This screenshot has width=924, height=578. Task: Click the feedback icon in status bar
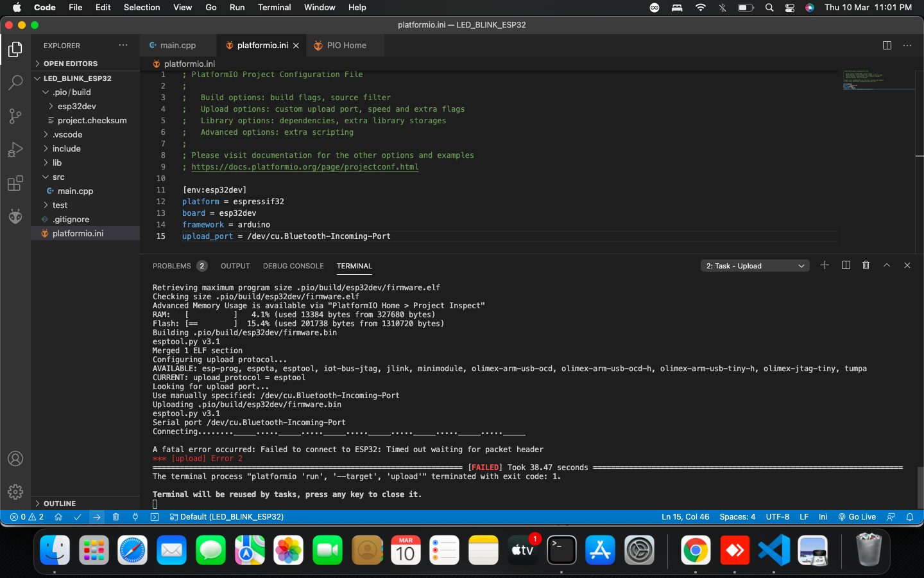point(891,517)
